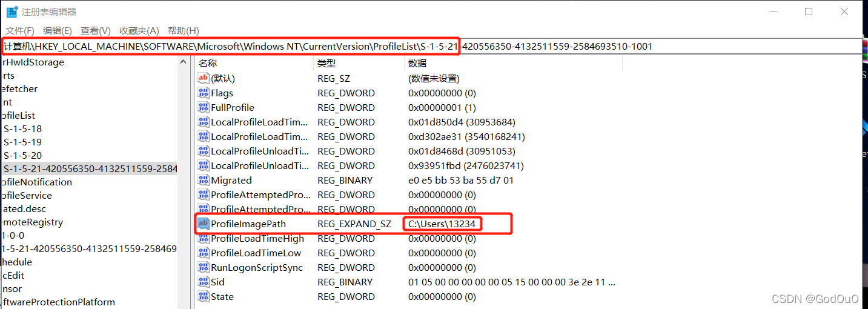The image size is (868, 309).
Task: Open the 收藏夹(A) menu
Action: pyautogui.click(x=139, y=30)
